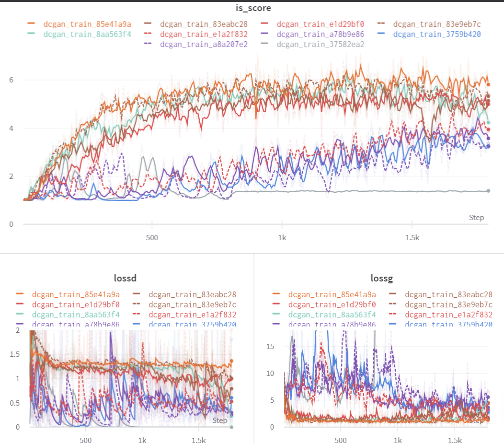Screen dimensions: 504x444
Task: Click the lossd chart title
Action: click(x=125, y=278)
